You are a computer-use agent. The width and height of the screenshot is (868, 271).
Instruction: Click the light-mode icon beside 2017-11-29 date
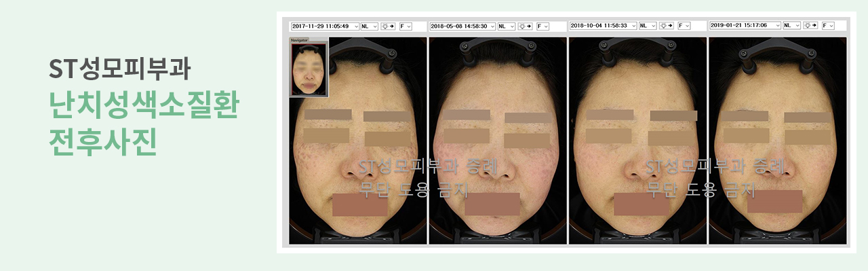pyautogui.click(x=389, y=26)
